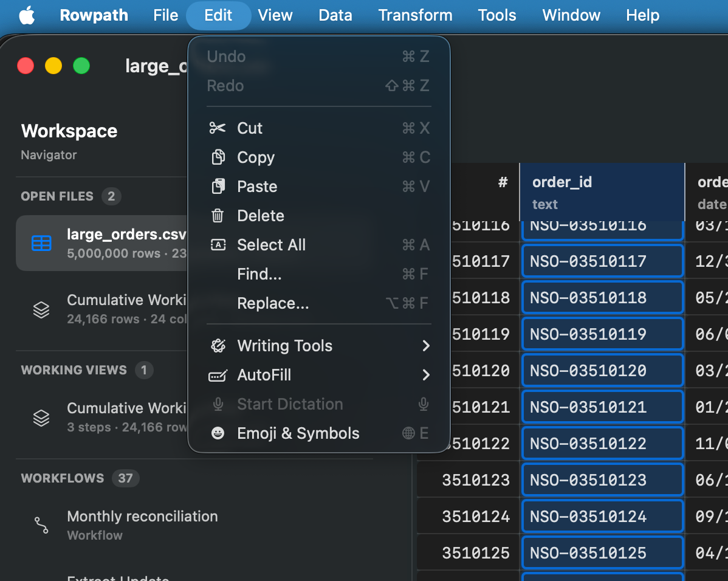
Task: Select cell NSO-03510125
Action: click(603, 552)
